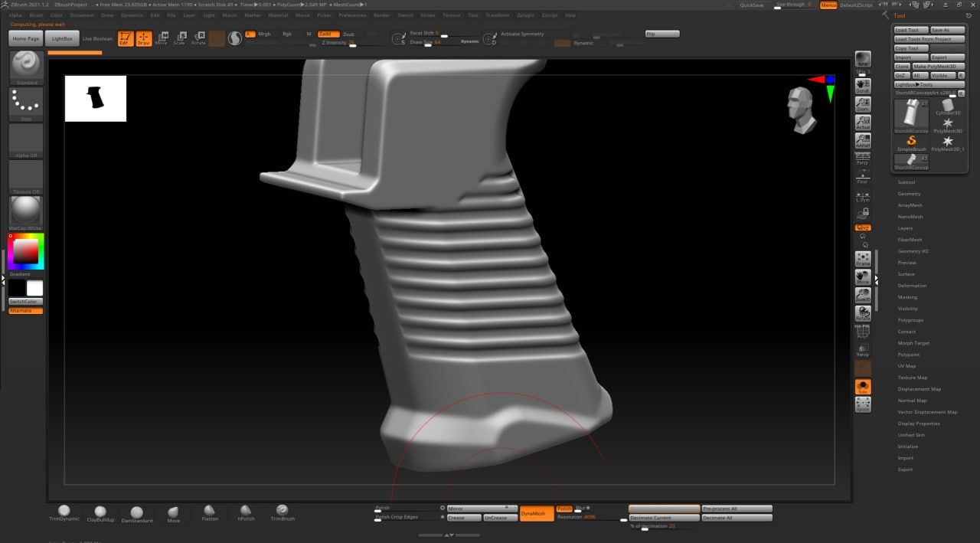Select the TrimDynamic brush
This screenshot has height=543, width=980.
(x=64, y=513)
